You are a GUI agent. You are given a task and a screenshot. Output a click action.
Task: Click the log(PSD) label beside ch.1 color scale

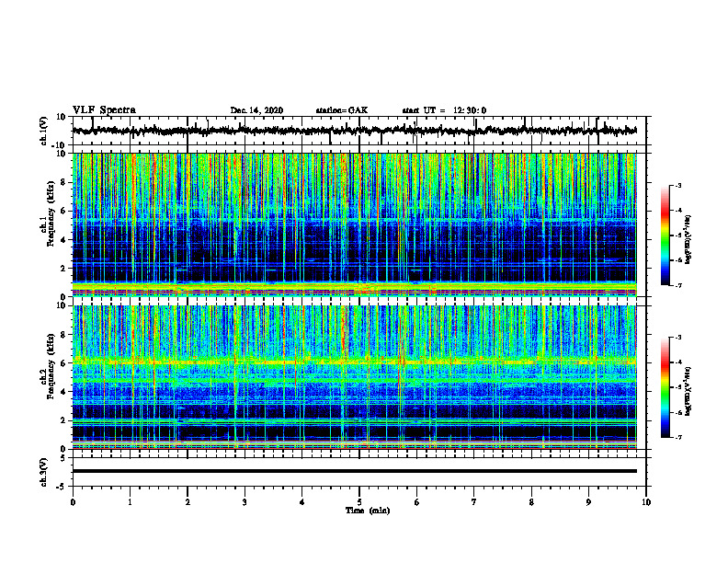pos(689,240)
